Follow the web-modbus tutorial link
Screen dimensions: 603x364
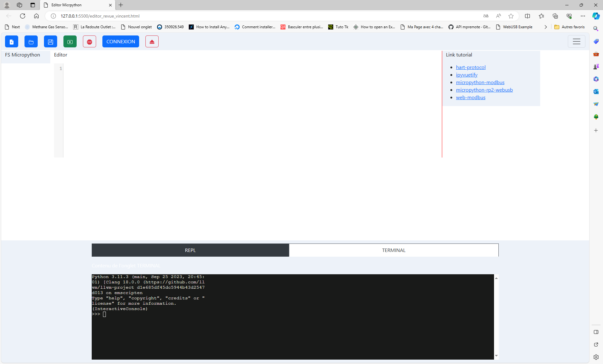(470, 97)
